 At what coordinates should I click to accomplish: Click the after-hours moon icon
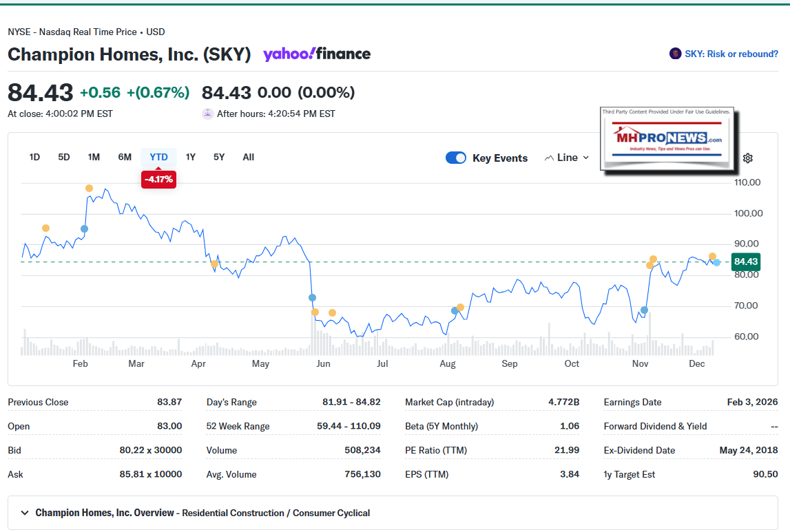(x=207, y=113)
